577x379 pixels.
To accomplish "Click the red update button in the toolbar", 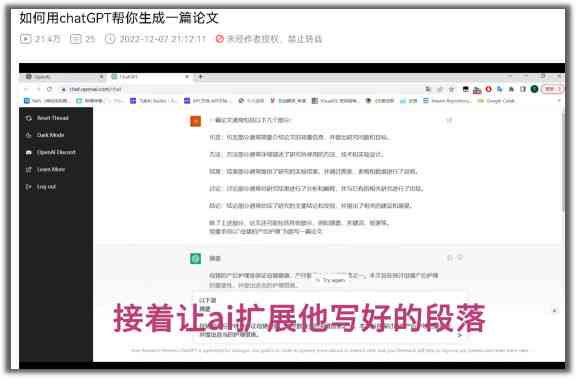I will coord(552,89).
